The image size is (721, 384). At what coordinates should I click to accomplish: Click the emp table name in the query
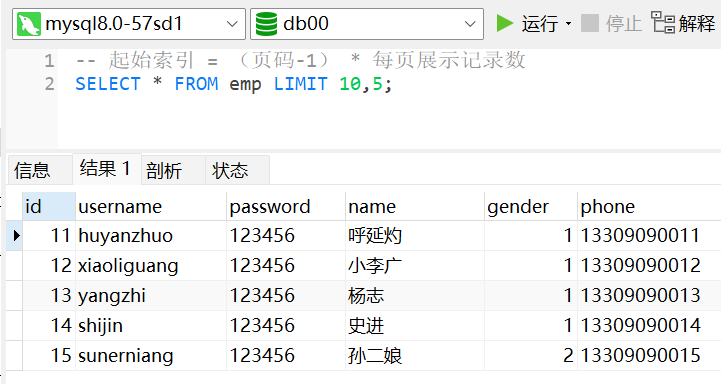tap(246, 85)
